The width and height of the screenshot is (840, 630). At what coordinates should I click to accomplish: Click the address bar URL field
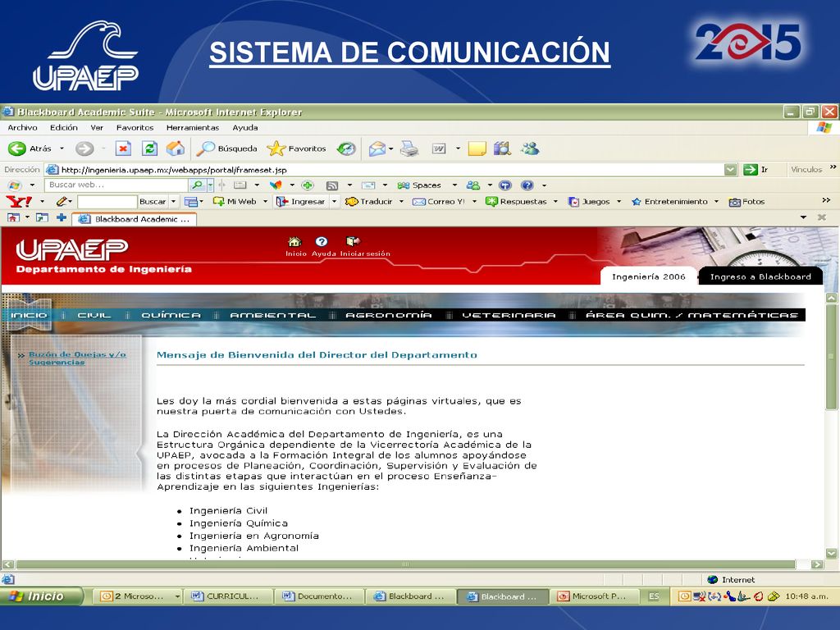click(384, 170)
